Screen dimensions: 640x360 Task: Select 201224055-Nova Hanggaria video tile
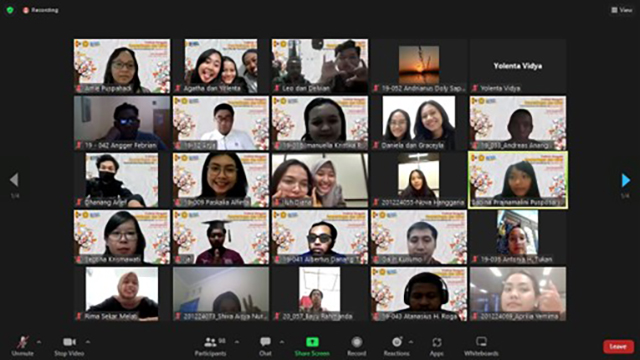[x=419, y=180]
